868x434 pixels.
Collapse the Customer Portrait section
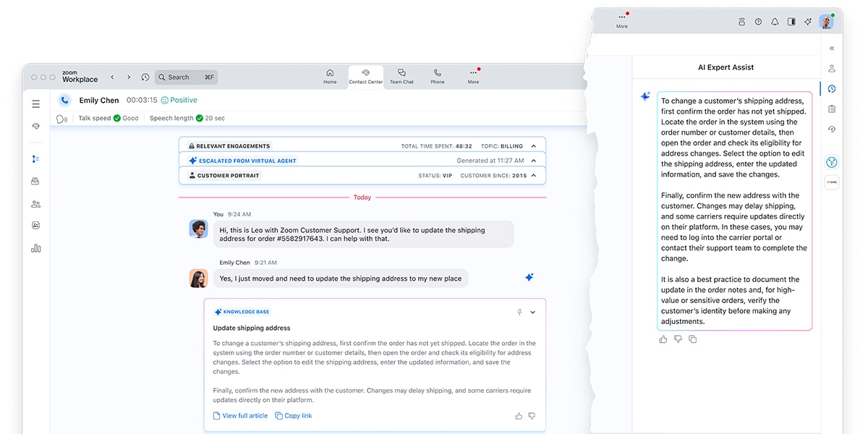tap(534, 175)
